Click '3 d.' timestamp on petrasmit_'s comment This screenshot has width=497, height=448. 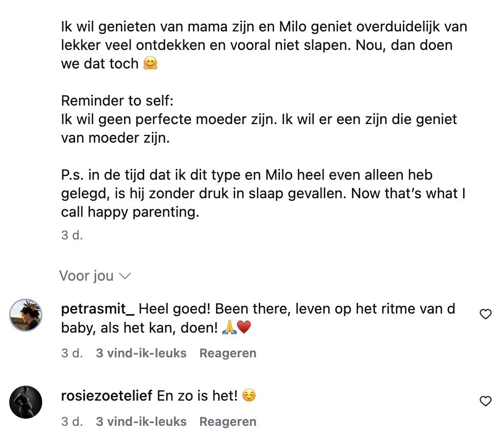tap(72, 353)
